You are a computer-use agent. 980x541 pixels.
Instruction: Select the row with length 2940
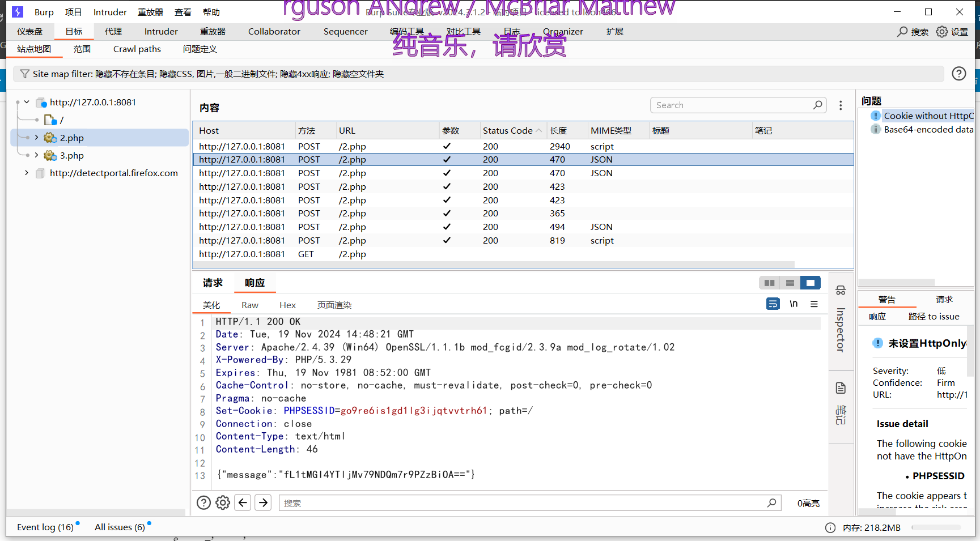523,146
